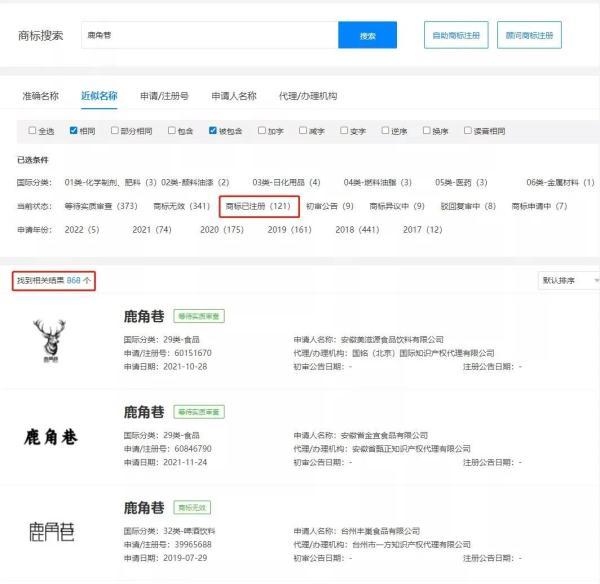The image size is (600, 584).
Task: Click the trademark search input field
Action: click(x=210, y=35)
